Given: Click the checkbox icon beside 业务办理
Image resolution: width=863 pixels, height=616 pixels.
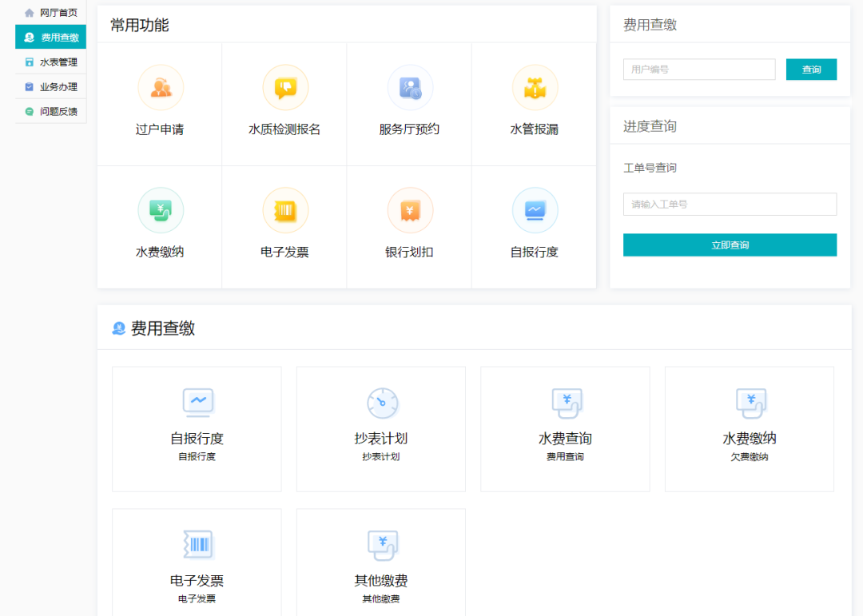Looking at the screenshot, I should (x=30, y=87).
